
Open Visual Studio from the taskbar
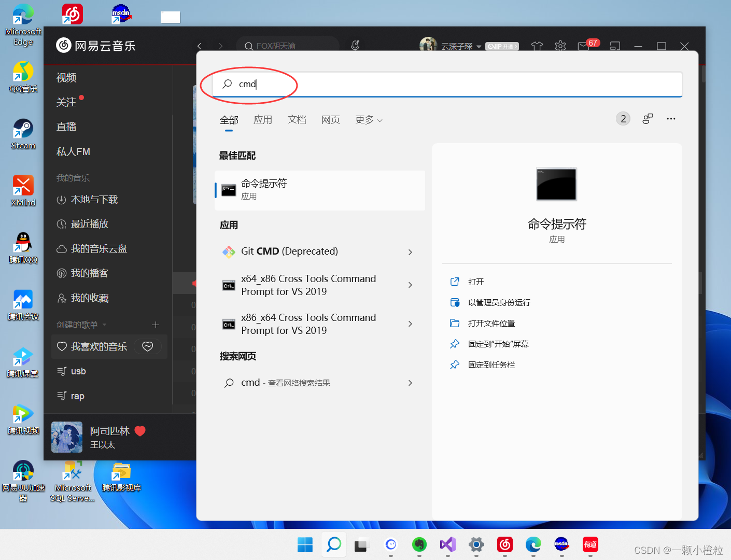click(x=448, y=544)
